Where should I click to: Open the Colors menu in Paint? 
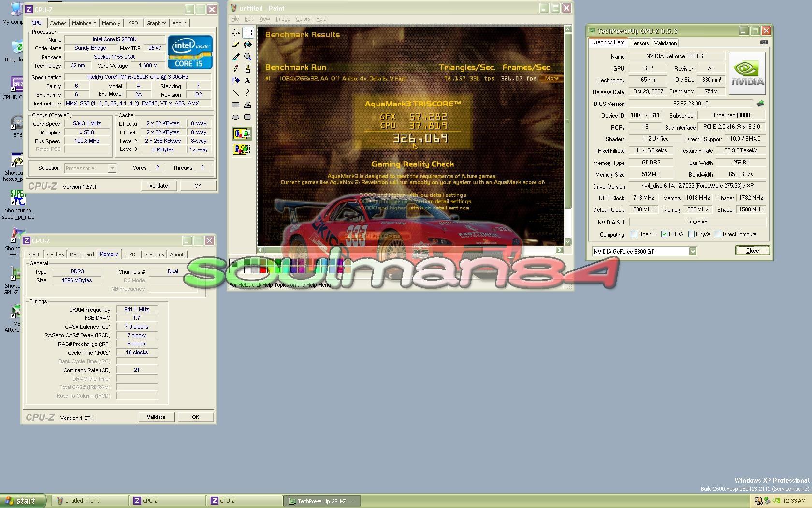[303, 19]
